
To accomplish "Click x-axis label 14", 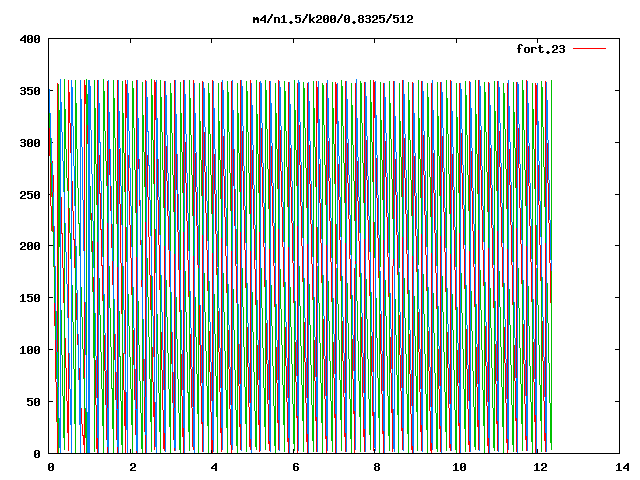I will [622, 467].
